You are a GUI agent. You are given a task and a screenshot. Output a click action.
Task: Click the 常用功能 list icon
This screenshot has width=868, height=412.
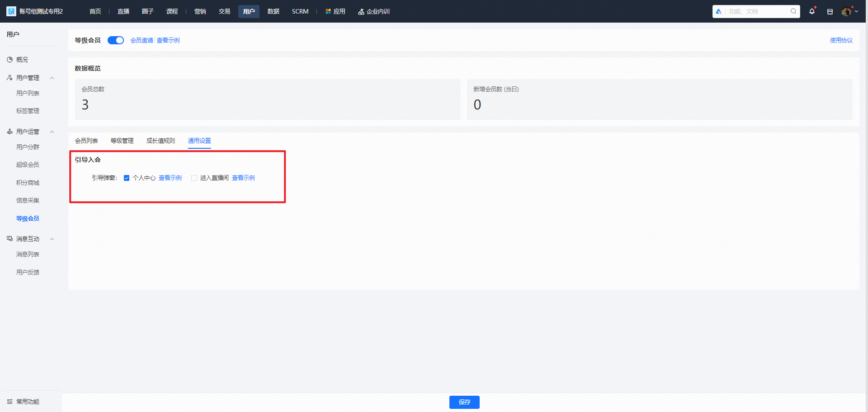point(9,402)
